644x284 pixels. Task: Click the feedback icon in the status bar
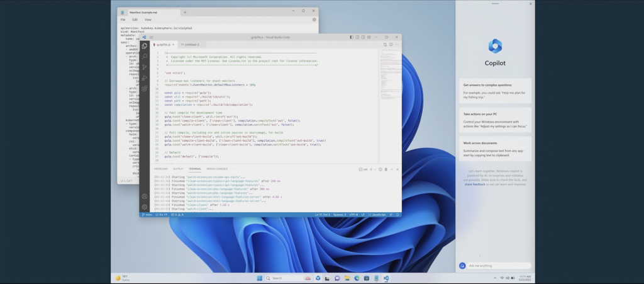coord(391,215)
